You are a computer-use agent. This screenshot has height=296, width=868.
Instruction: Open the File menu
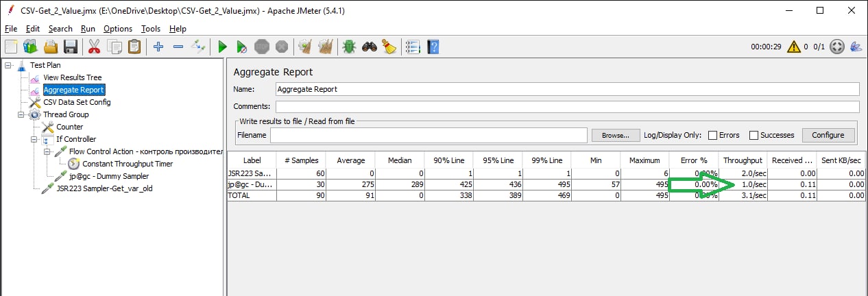coord(10,29)
